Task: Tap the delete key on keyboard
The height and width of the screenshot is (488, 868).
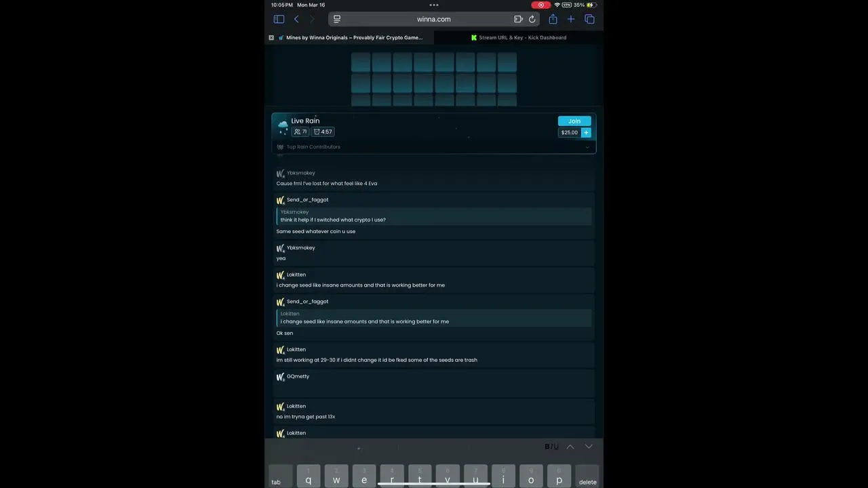Action: 587,476
